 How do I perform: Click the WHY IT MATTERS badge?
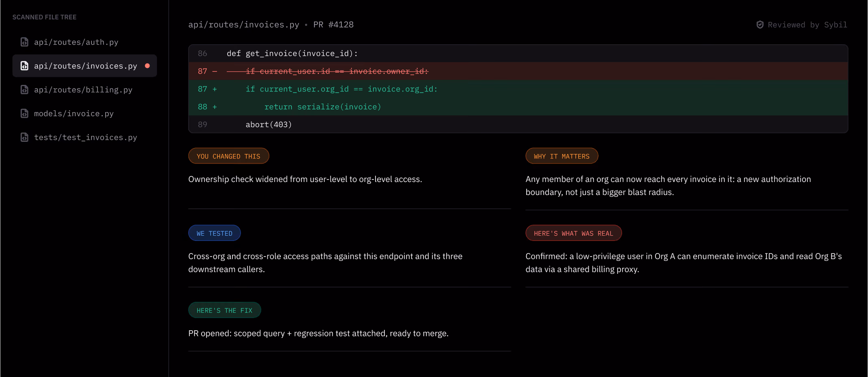tap(562, 156)
